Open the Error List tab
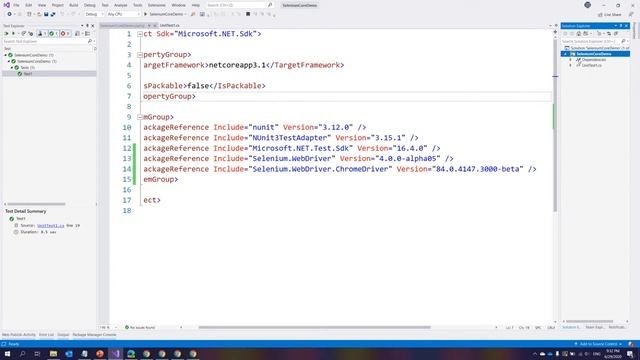The width and height of the screenshot is (640, 360). (46, 335)
